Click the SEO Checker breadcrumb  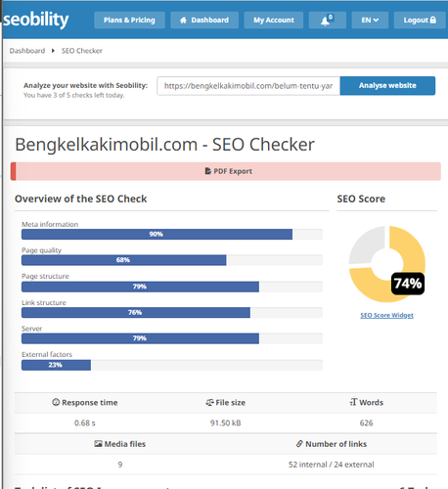click(x=82, y=51)
